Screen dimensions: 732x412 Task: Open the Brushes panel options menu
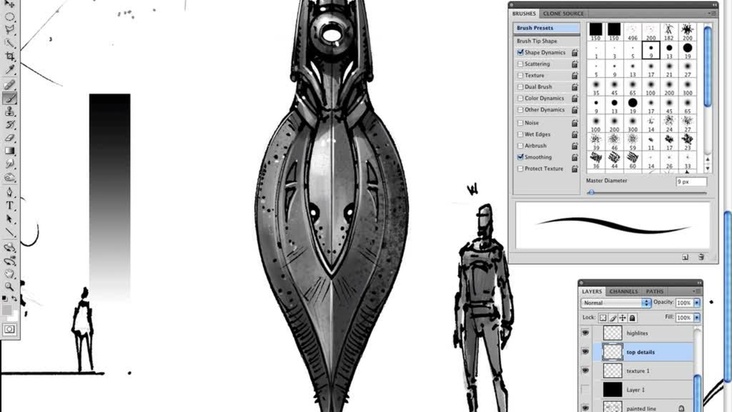click(711, 14)
